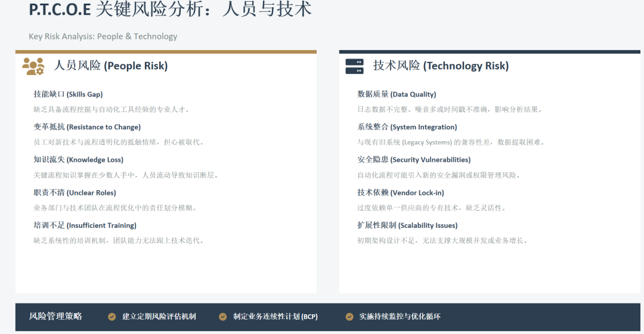Screen dimensions: 644x334
Task: Select description 过度依赖单一供应商的专有技术
Action: [x=408, y=208]
